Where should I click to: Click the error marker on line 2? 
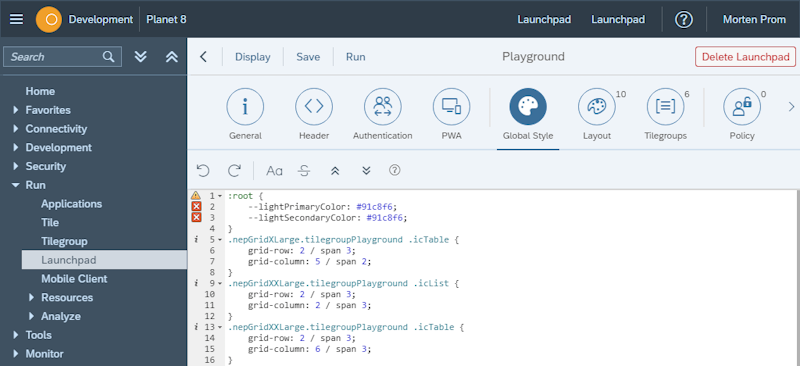coord(196,207)
